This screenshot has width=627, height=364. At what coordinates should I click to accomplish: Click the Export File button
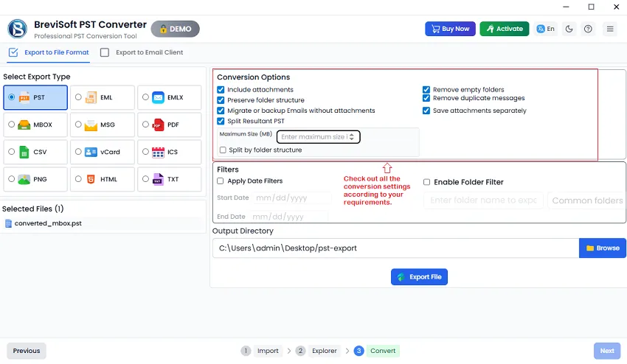419,277
